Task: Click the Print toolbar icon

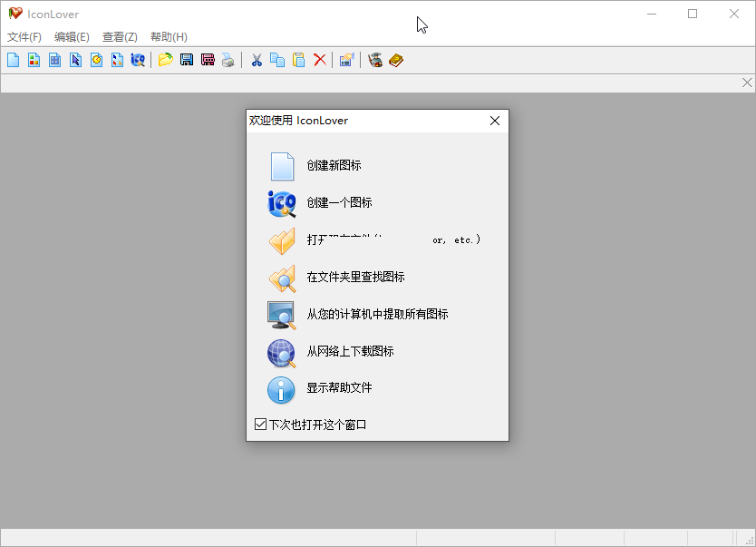Action: tap(228, 60)
